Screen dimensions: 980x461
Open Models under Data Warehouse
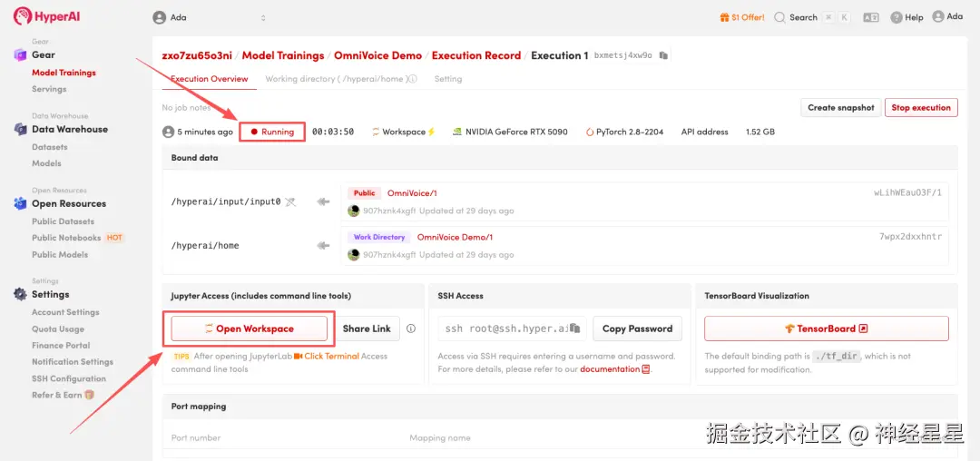coord(46,163)
